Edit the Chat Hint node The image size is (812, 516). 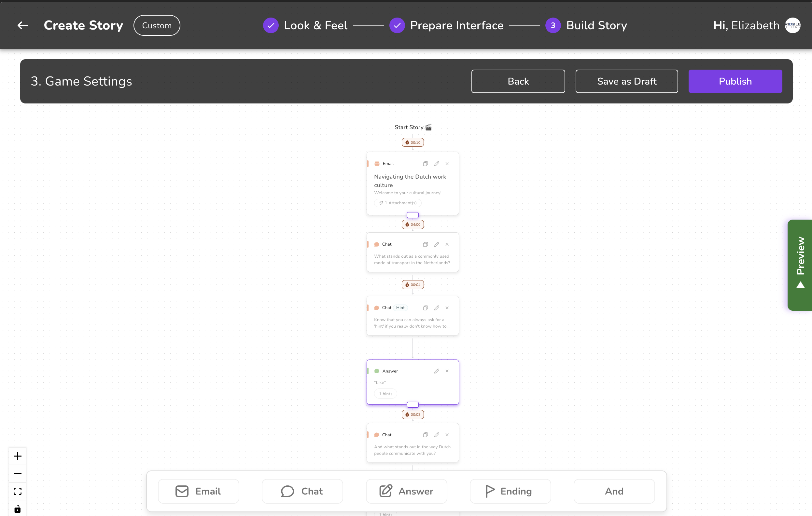pyautogui.click(x=437, y=308)
